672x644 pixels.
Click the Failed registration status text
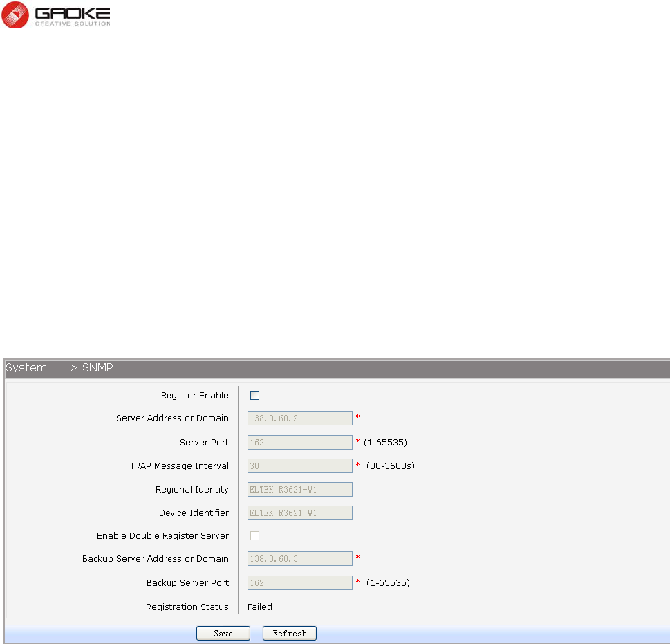[x=260, y=607]
